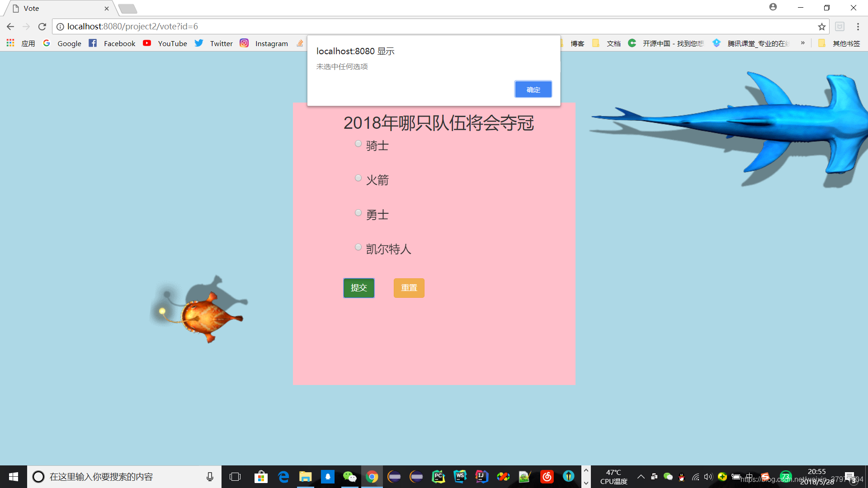Image resolution: width=868 pixels, height=488 pixels.
Task: Click the 提交 submit button
Action: tap(359, 288)
